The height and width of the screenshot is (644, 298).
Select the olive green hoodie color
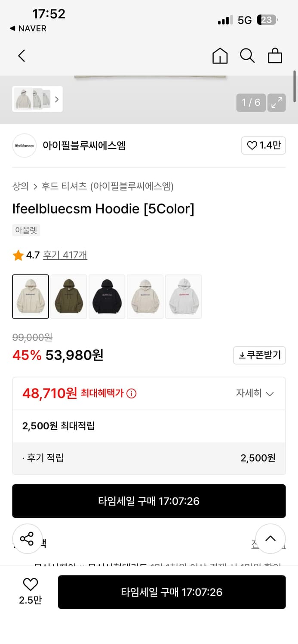pyautogui.click(x=69, y=296)
